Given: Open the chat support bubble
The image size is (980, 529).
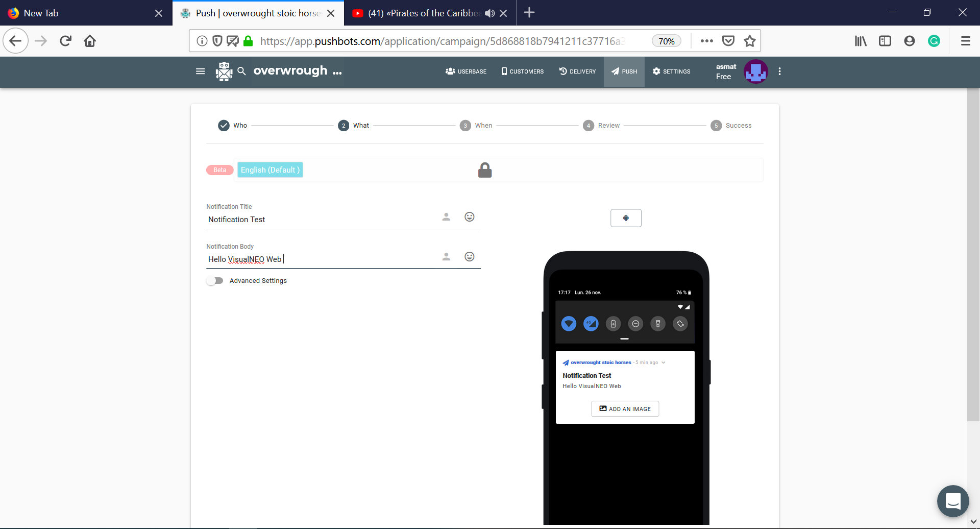Looking at the screenshot, I should [953, 501].
